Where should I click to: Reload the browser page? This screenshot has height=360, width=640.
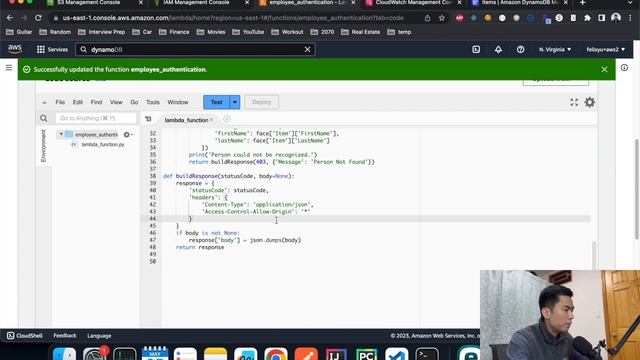[x=38, y=18]
